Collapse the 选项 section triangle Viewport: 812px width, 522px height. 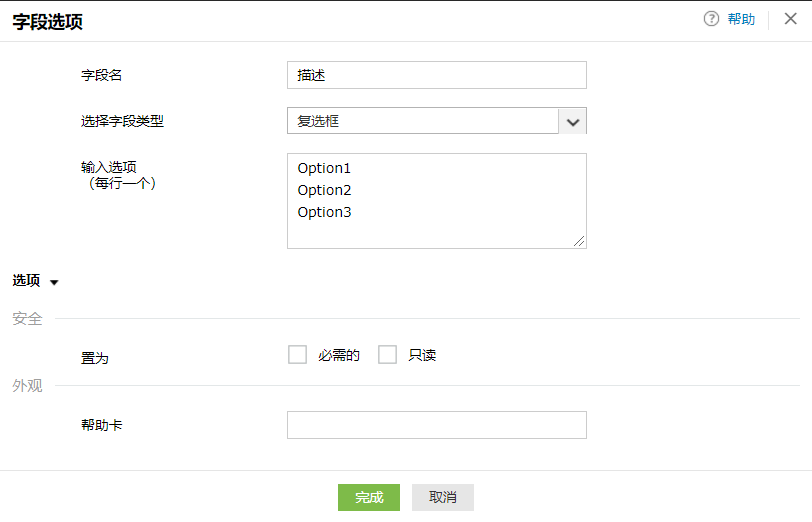coord(55,282)
